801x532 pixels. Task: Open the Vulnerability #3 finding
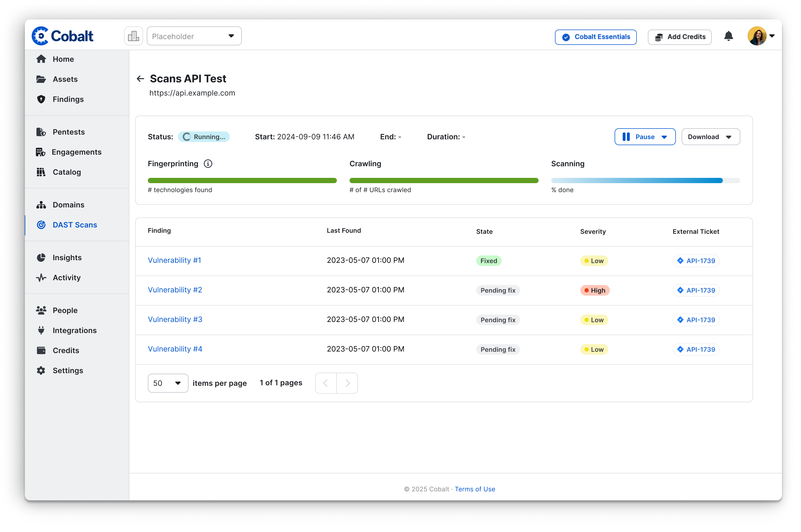[175, 319]
